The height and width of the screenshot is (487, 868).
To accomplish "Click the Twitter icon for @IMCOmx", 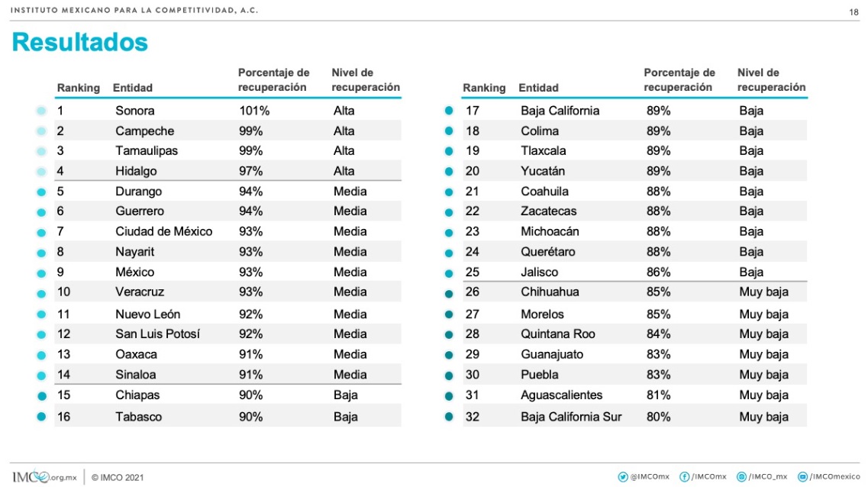I will 623,477.
